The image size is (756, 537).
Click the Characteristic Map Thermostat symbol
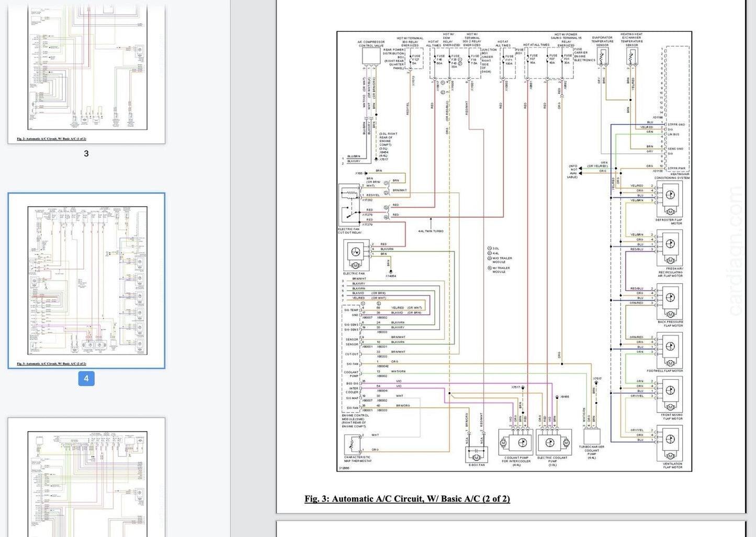click(x=352, y=444)
